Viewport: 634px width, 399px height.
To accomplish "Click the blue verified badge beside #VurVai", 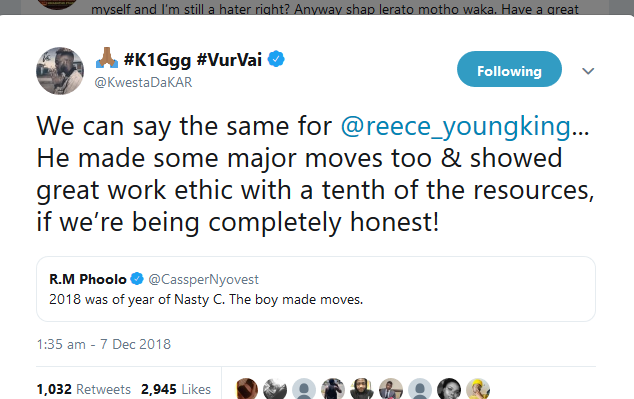I will coord(276,59).
